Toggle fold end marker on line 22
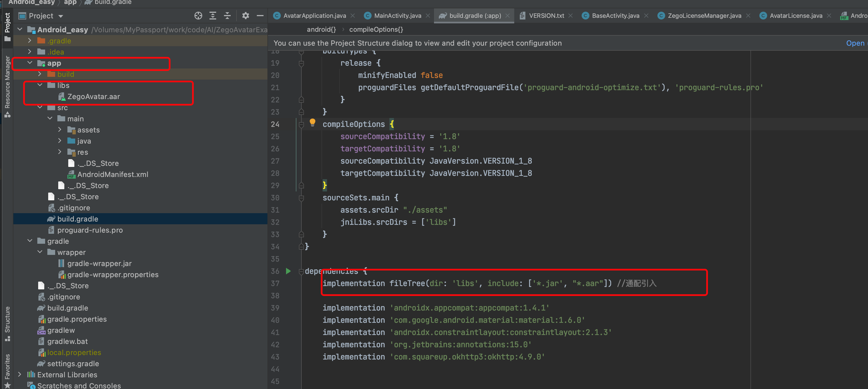This screenshot has width=868, height=389. click(301, 100)
